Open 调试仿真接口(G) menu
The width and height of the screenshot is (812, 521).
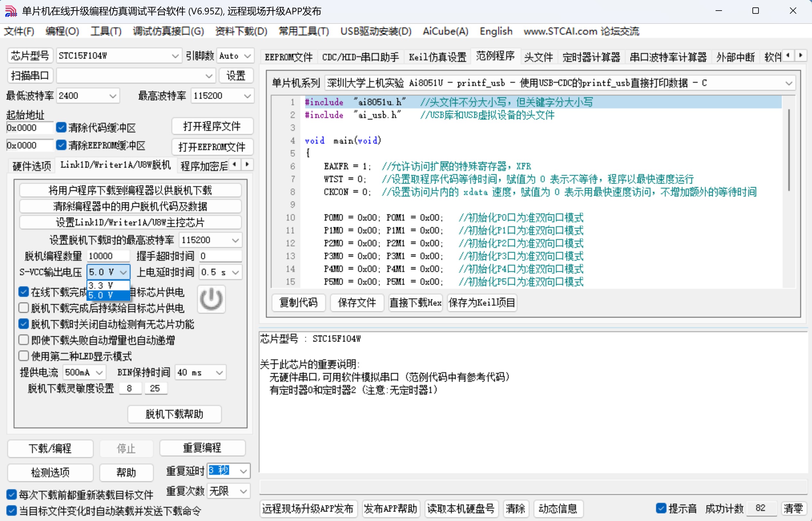(168, 31)
